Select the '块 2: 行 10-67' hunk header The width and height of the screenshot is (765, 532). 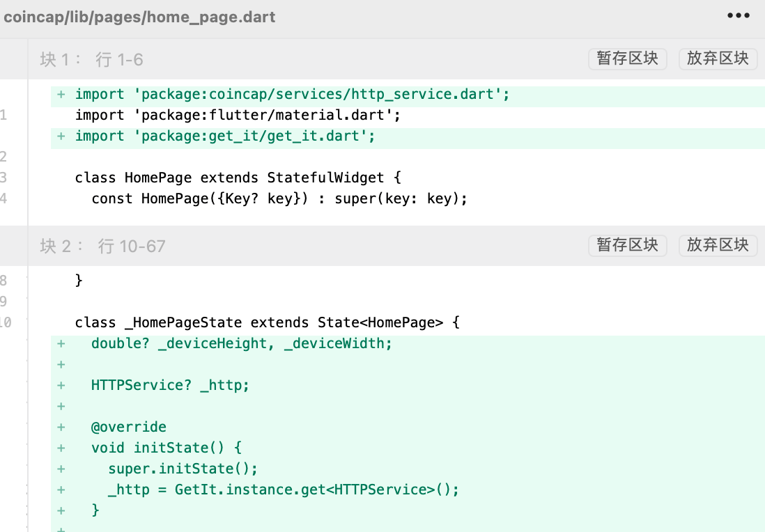(103, 247)
